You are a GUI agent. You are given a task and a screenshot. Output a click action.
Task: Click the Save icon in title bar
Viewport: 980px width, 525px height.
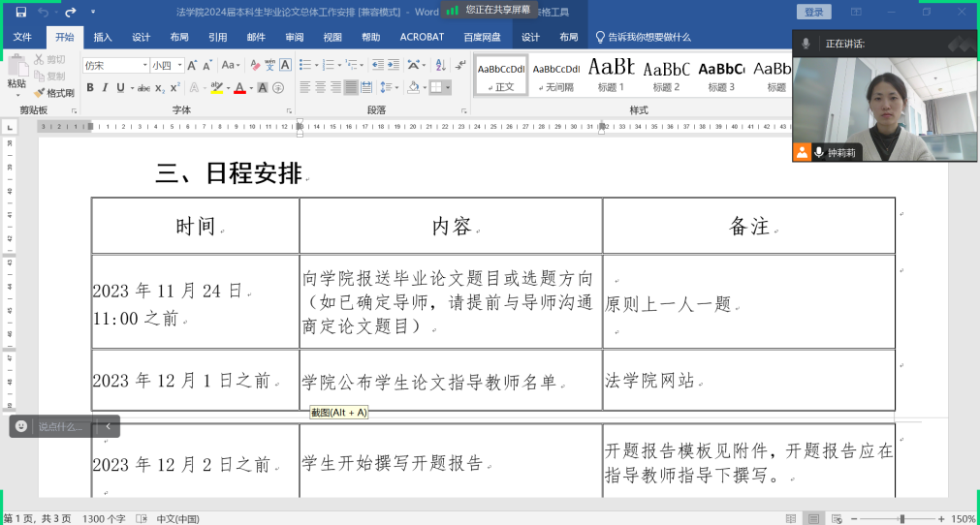point(20,12)
